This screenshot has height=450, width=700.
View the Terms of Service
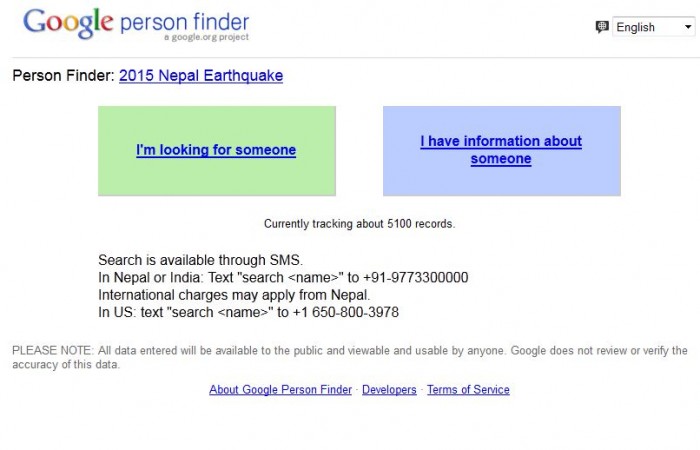point(468,390)
